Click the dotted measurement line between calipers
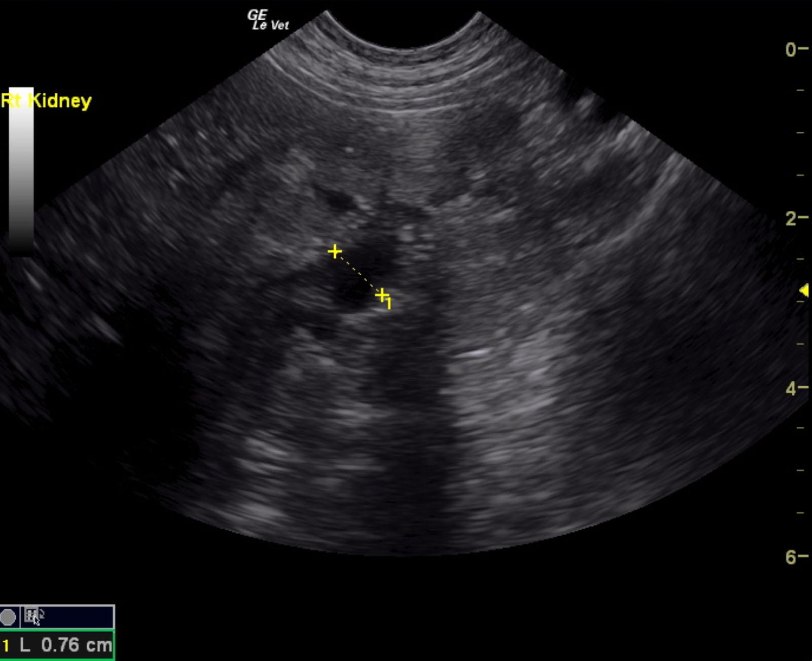The width and height of the screenshot is (812, 661). tap(358, 273)
